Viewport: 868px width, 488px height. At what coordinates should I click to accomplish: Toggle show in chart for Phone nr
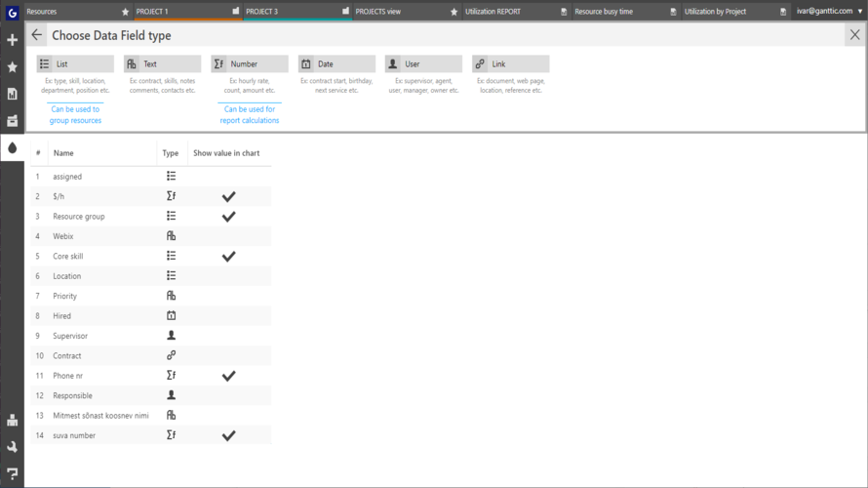coord(228,376)
